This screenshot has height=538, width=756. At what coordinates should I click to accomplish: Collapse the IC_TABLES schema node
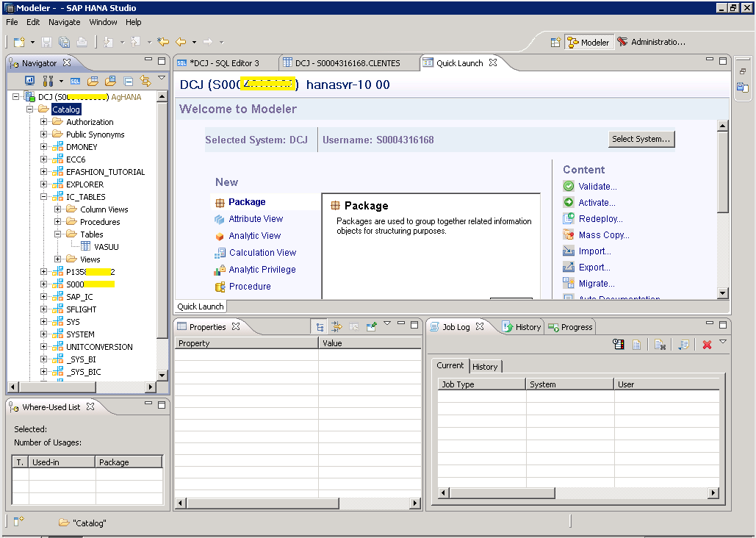pyautogui.click(x=44, y=197)
